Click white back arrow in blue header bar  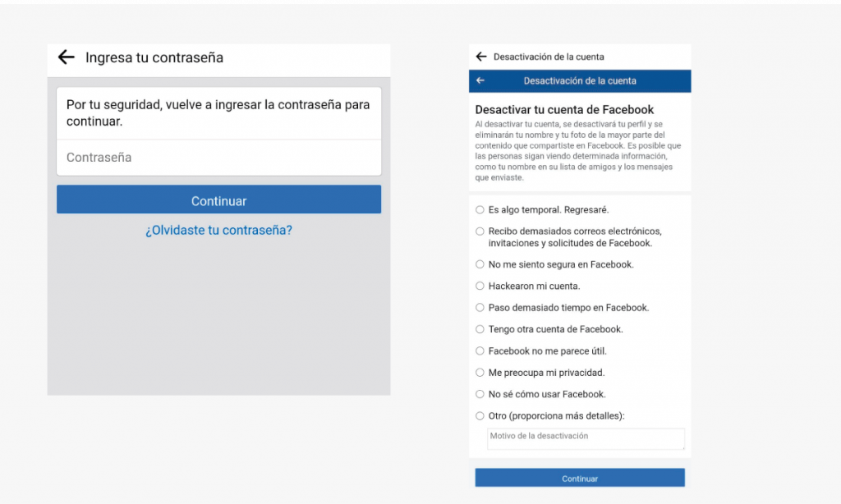tap(480, 80)
